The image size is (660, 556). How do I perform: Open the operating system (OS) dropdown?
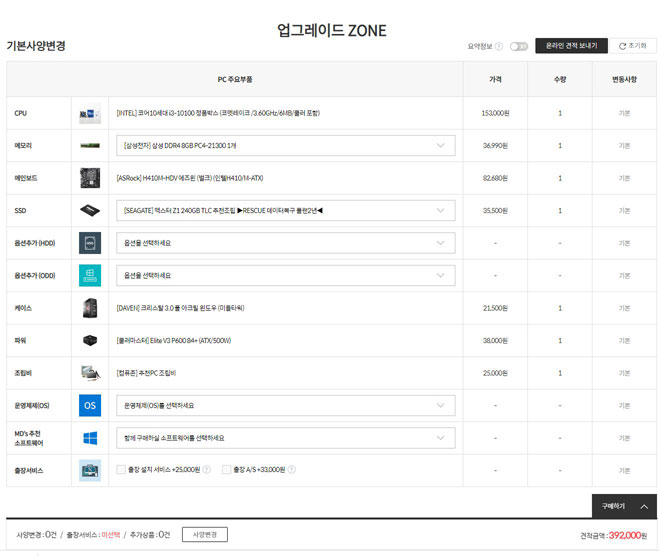(x=286, y=405)
